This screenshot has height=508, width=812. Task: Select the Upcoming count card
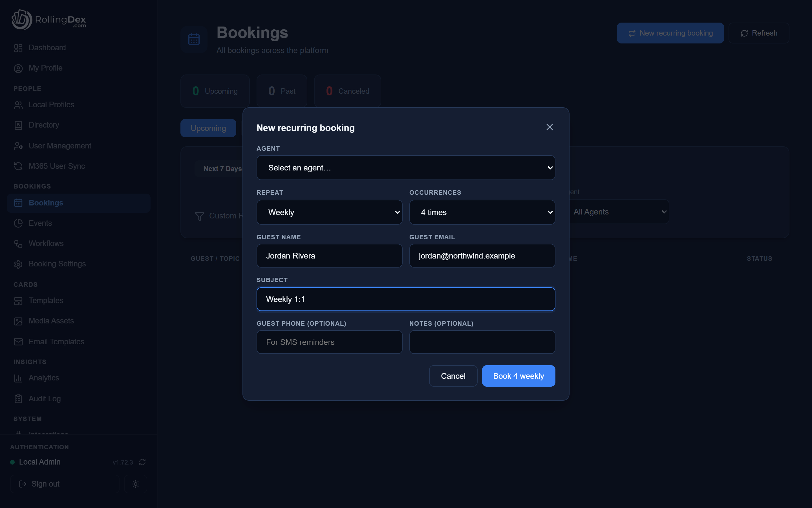[x=215, y=91]
